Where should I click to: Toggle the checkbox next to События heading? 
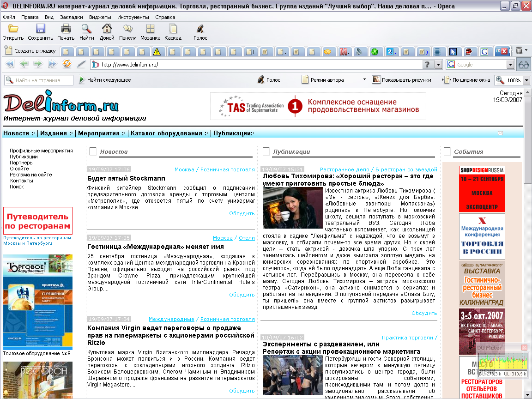click(x=447, y=151)
